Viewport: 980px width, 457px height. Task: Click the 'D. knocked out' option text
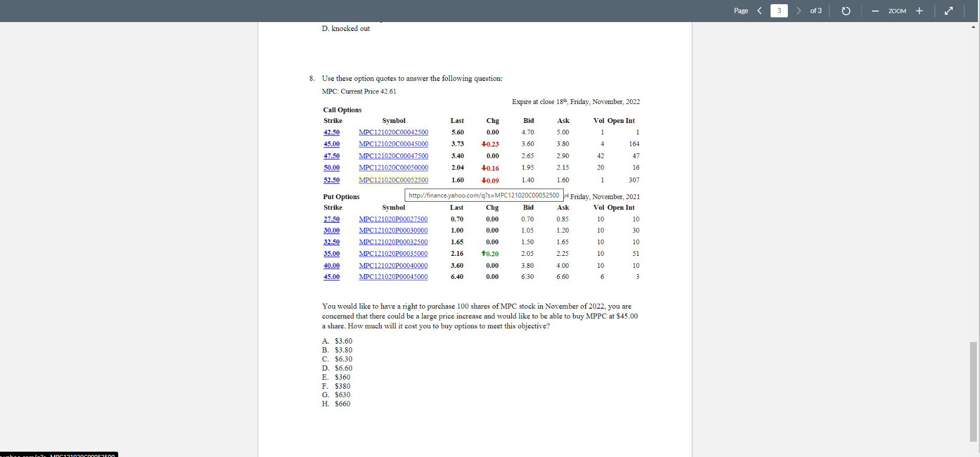[346, 29]
